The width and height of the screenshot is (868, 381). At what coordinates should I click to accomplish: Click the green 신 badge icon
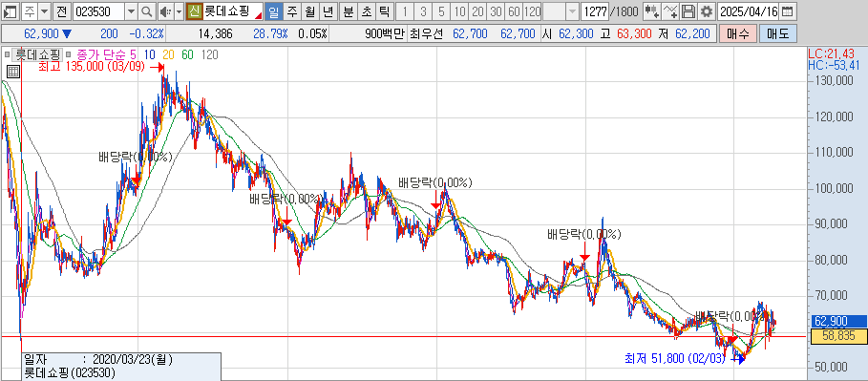click(194, 11)
